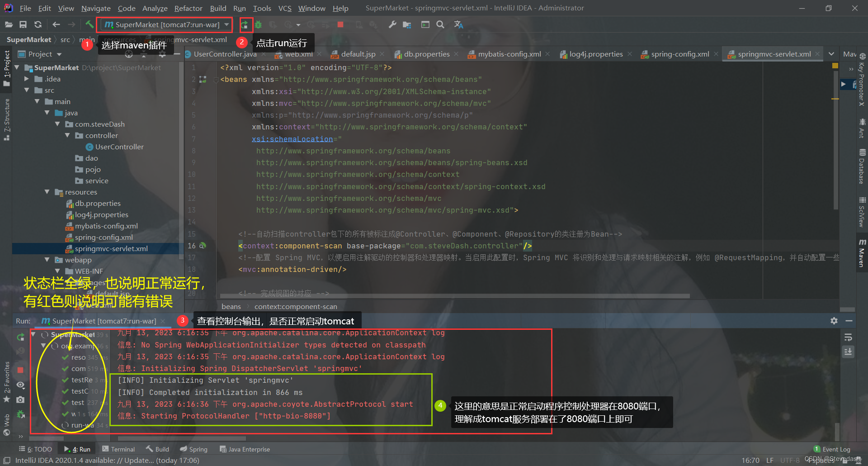
Task: Stop the process in Run panel
Action: [x=20, y=370]
